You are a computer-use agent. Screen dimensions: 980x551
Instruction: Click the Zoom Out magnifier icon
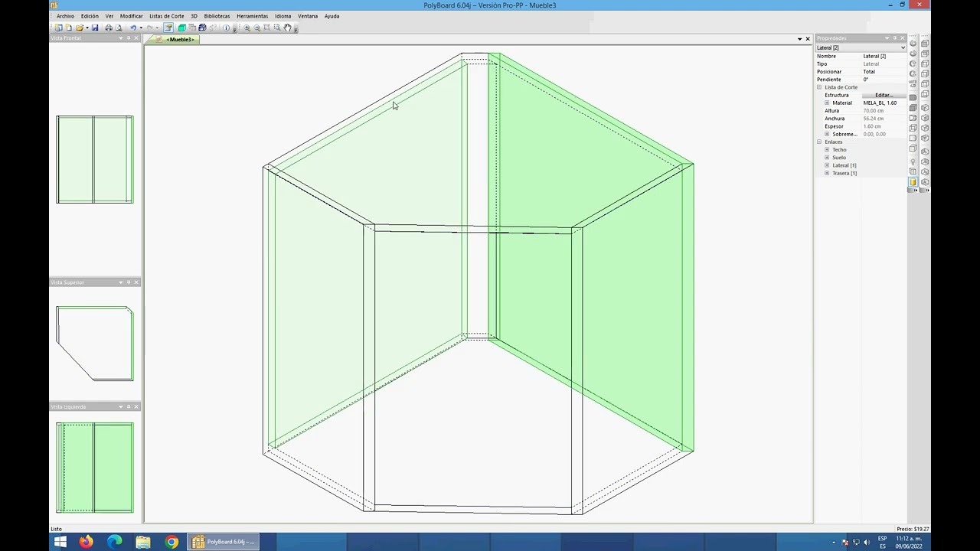click(256, 28)
